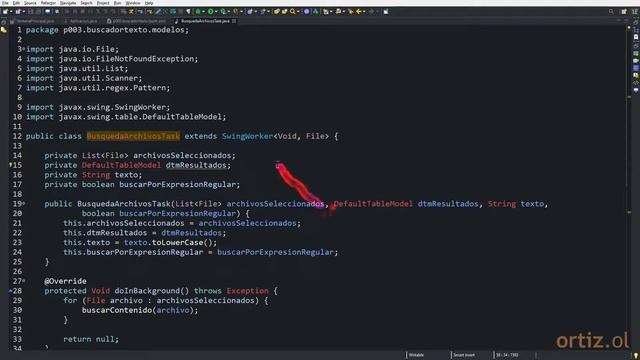Click the Package Explorer icon on left edge
This screenshot has height=360, width=640.
pos(4,30)
